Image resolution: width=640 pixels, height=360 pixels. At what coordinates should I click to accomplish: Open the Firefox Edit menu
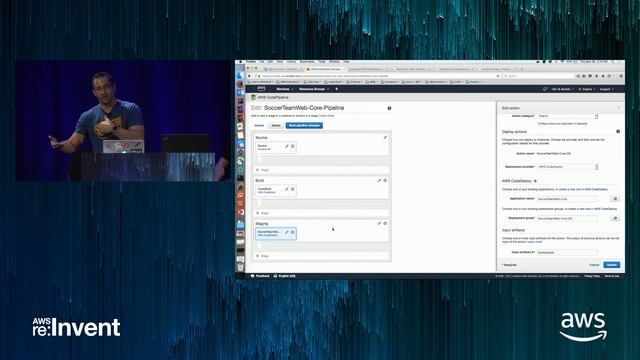[270, 62]
